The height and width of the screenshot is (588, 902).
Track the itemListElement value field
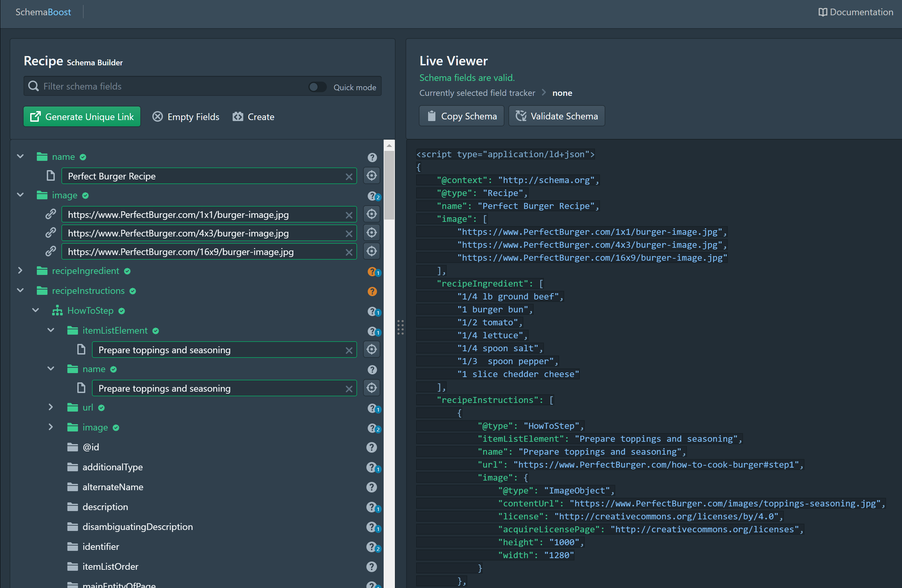[x=371, y=350]
